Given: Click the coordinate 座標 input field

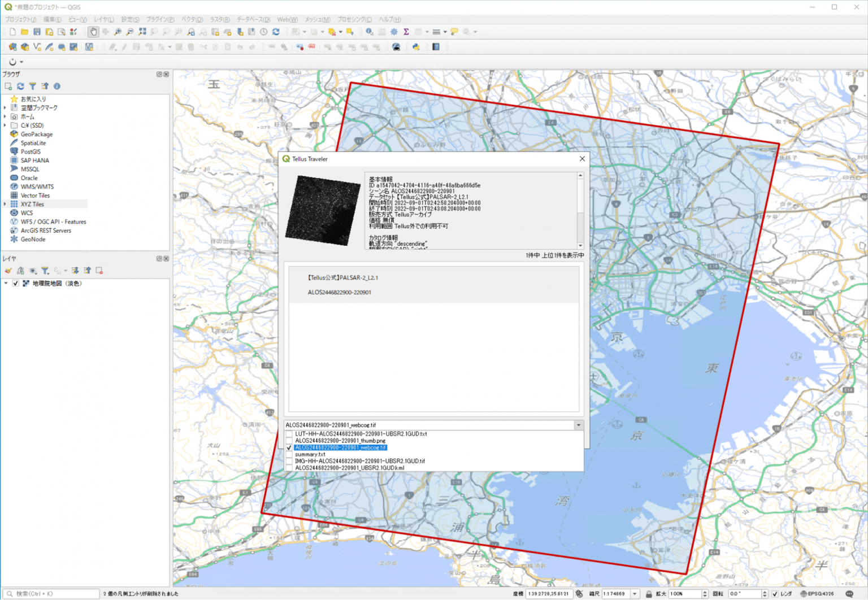Looking at the screenshot, I should coord(549,594).
